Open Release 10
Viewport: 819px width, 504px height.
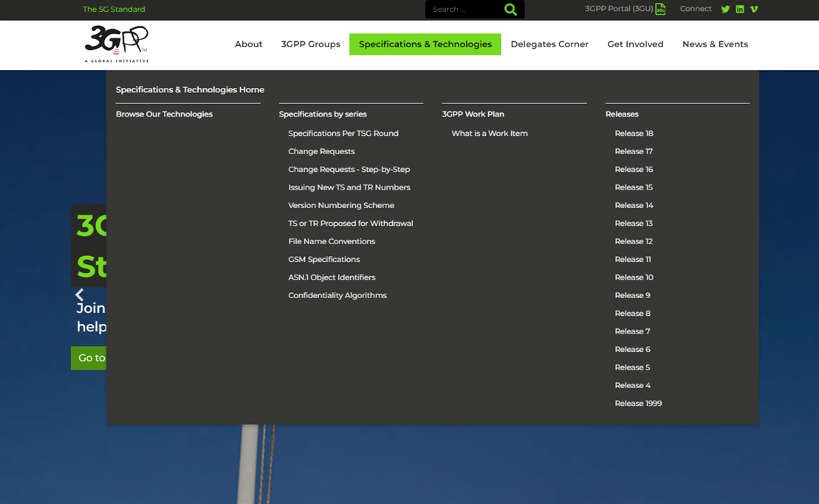634,277
